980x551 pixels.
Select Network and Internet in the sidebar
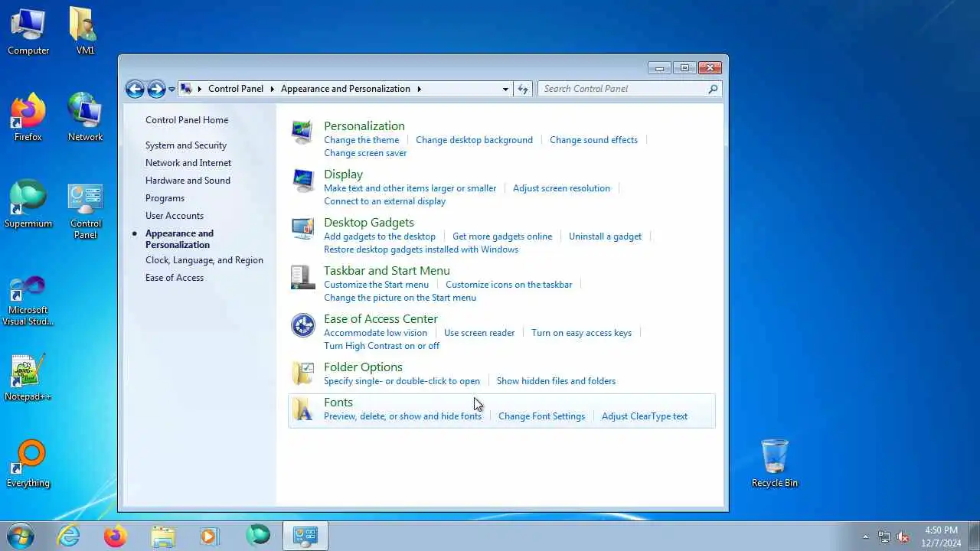(x=188, y=163)
